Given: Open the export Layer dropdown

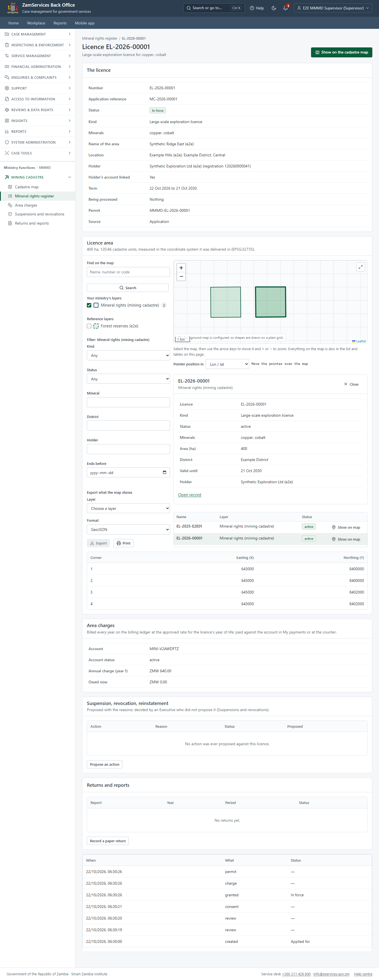Looking at the screenshot, I should tap(128, 508).
